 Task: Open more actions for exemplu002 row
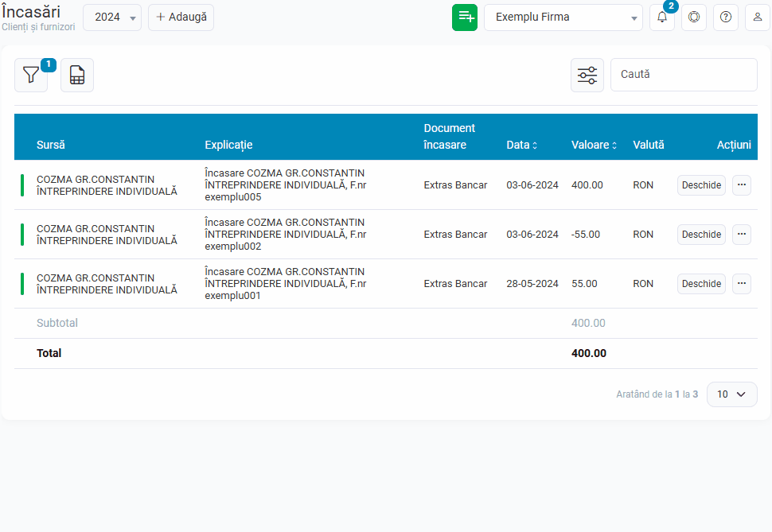point(742,235)
